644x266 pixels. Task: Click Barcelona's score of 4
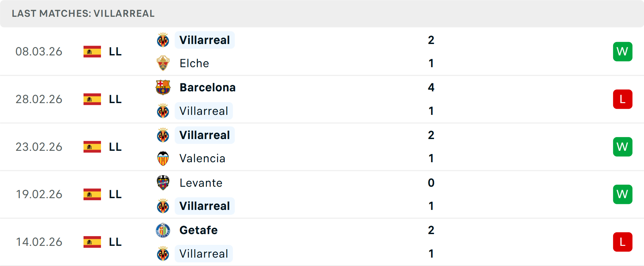(431, 87)
